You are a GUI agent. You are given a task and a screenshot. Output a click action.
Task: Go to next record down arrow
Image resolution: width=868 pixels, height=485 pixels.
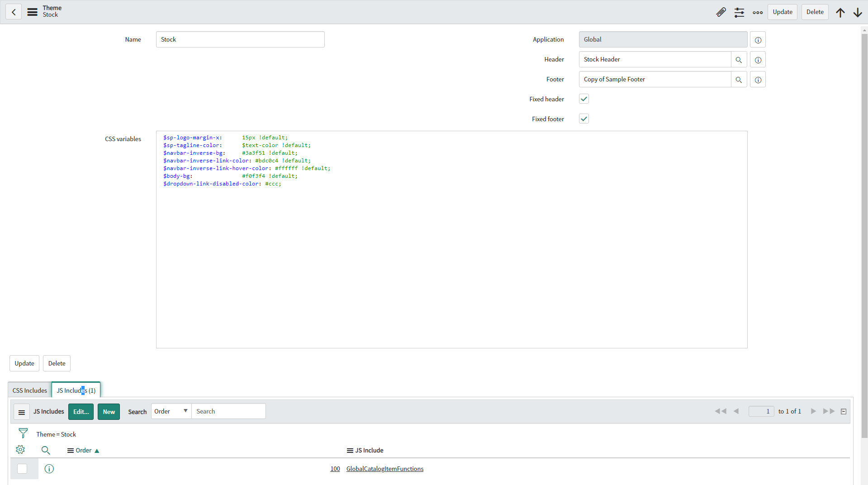858,12
